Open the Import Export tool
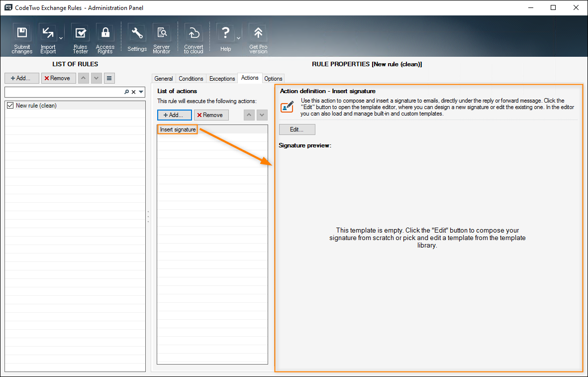588x377 pixels. point(48,39)
